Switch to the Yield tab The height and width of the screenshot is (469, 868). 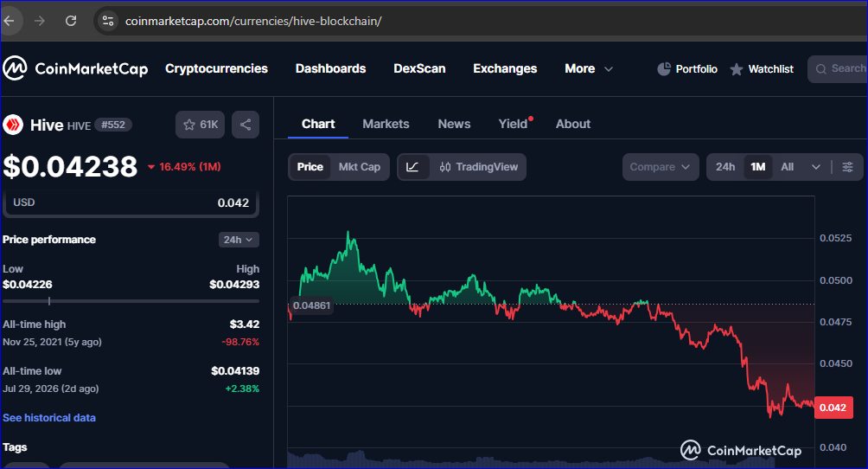[x=514, y=124]
